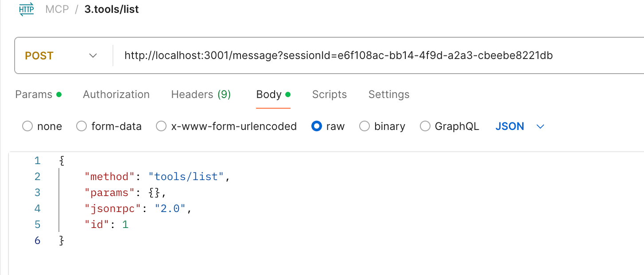Switch to the Params tab
Viewport: 644px width, 275px height.
(38, 94)
